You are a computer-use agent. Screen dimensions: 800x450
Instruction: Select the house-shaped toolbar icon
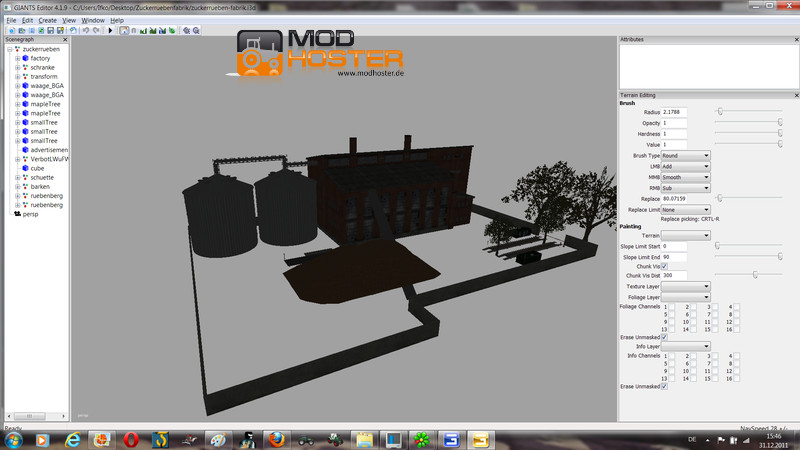coord(124,31)
